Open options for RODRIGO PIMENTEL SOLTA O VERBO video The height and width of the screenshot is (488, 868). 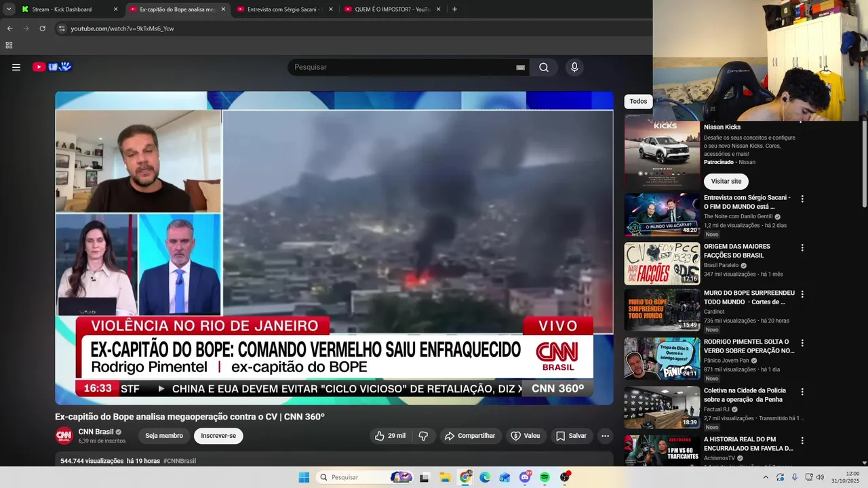pos(802,343)
